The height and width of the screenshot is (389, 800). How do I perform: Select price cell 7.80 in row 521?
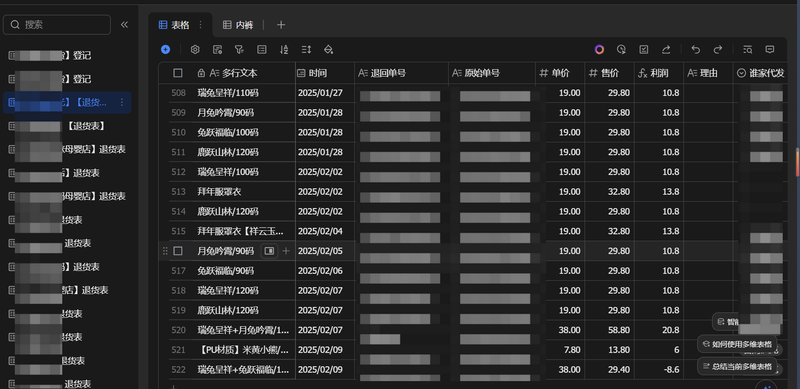tap(560, 350)
